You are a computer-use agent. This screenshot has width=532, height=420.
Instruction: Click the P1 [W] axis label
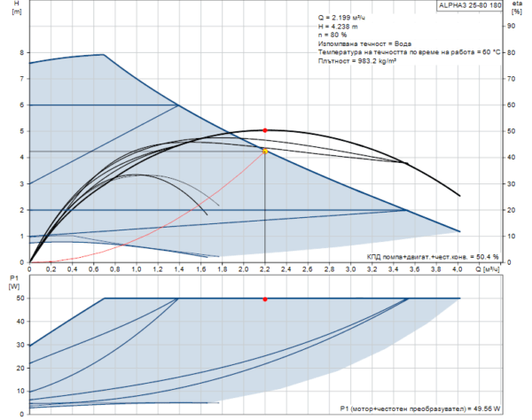pos(12,283)
